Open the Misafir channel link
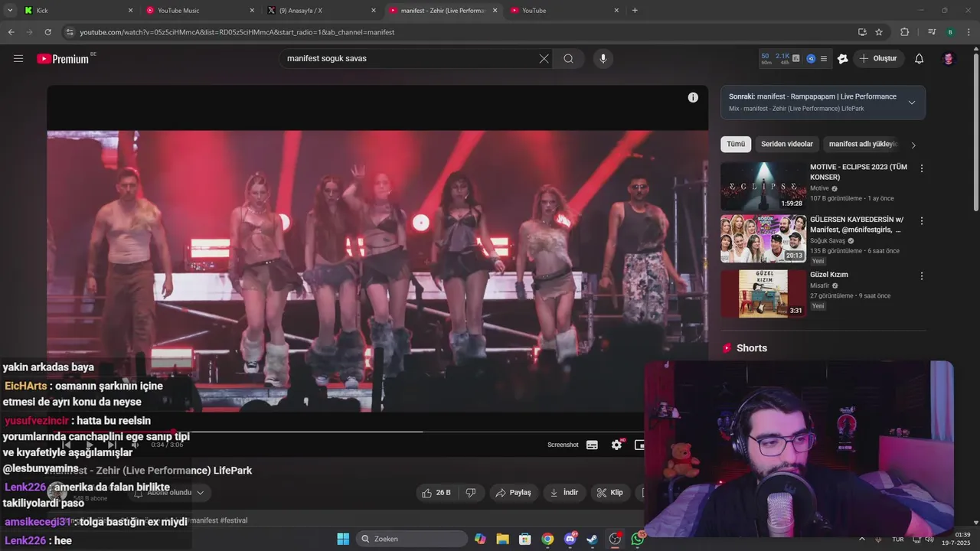This screenshot has height=551, width=980. click(x=819, y=285)
